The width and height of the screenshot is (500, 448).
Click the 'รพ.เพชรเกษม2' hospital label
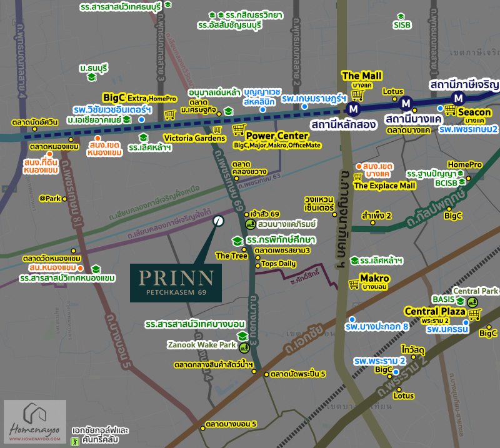[468, 129]
